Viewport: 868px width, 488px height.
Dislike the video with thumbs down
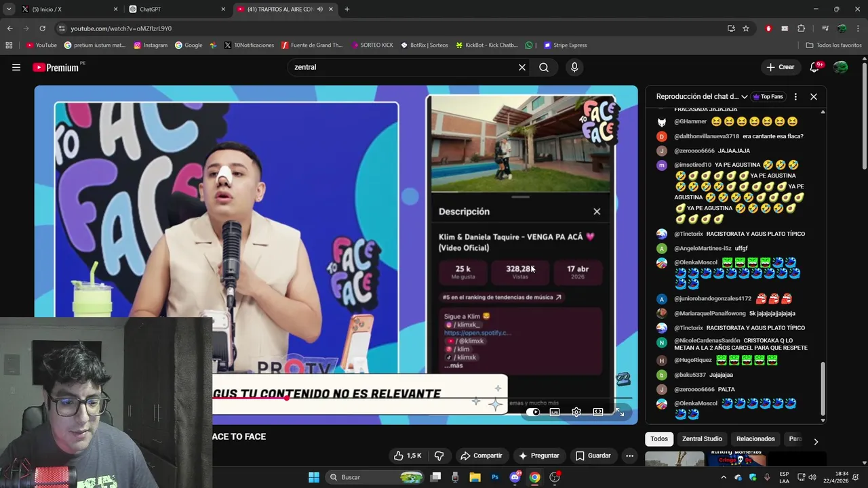coord(439,455)
